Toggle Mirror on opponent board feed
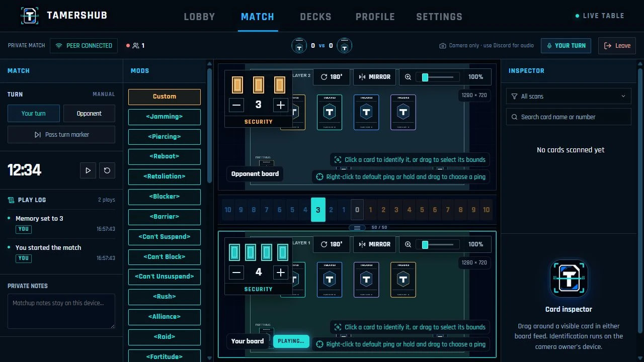 [375, 77]
